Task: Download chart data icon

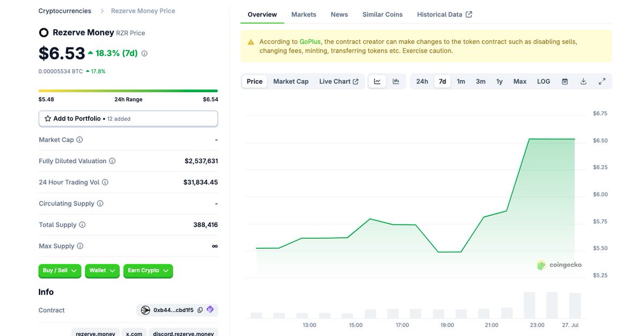Action: point(583,82)
